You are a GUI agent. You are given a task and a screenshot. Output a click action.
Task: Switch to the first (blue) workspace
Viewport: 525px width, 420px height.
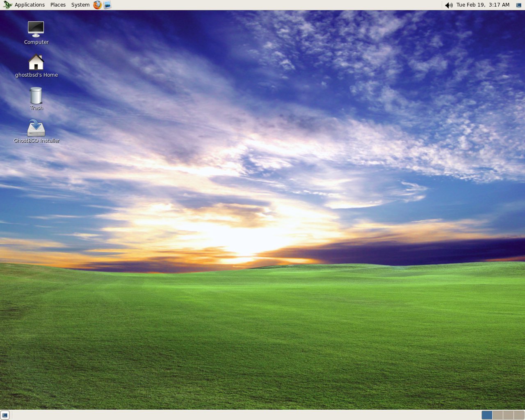(487, 415)
